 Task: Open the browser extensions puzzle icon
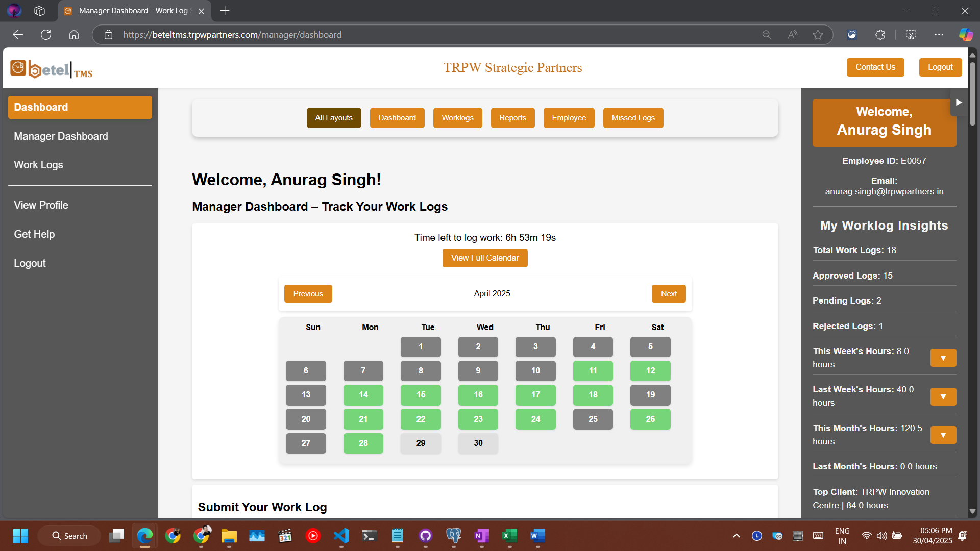point(880,35)
